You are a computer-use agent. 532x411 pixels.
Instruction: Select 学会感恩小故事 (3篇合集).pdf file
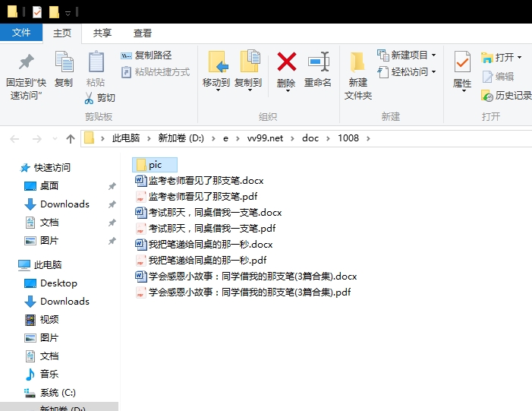point(243,292)
